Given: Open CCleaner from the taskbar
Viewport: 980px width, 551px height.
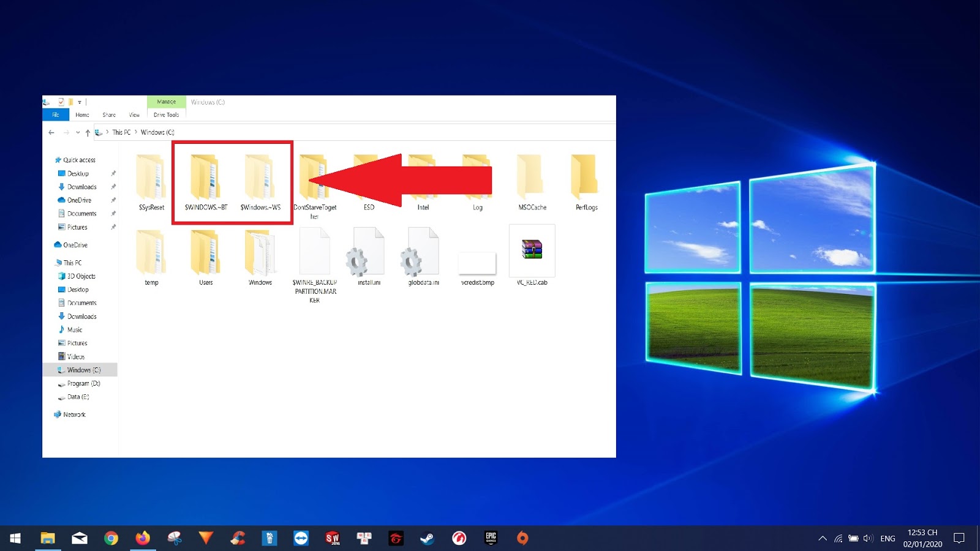Looking at the screenshot, I should coord(238,538).
